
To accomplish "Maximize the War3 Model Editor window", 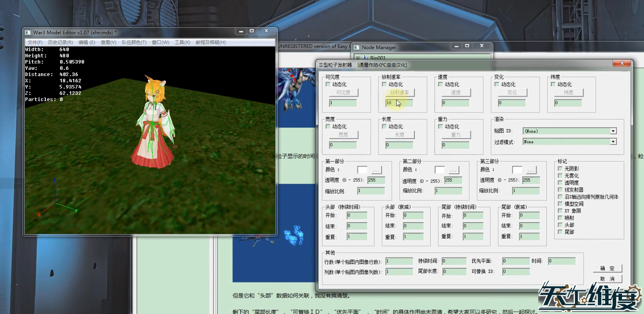I will (x=252, y=31).
